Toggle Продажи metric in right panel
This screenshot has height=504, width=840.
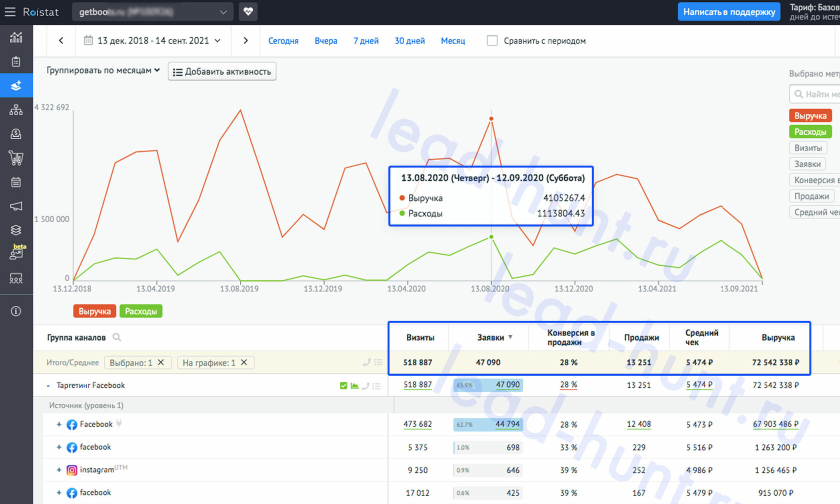(811, 196)
